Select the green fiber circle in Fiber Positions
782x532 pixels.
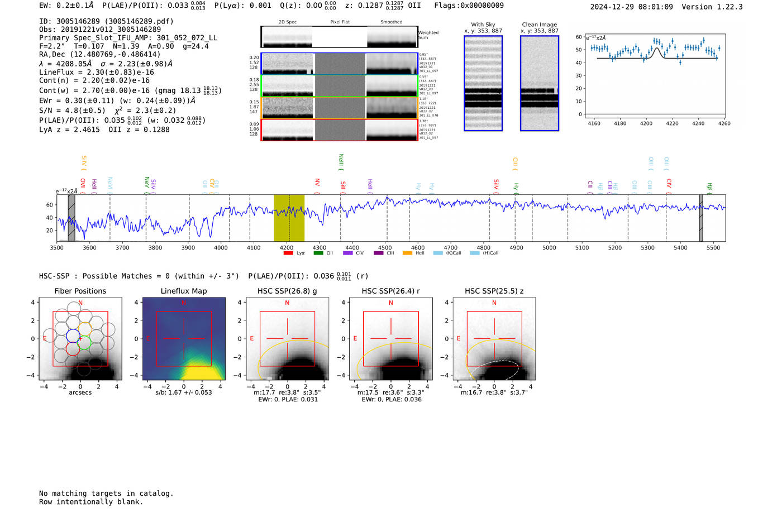click(84, 343)
